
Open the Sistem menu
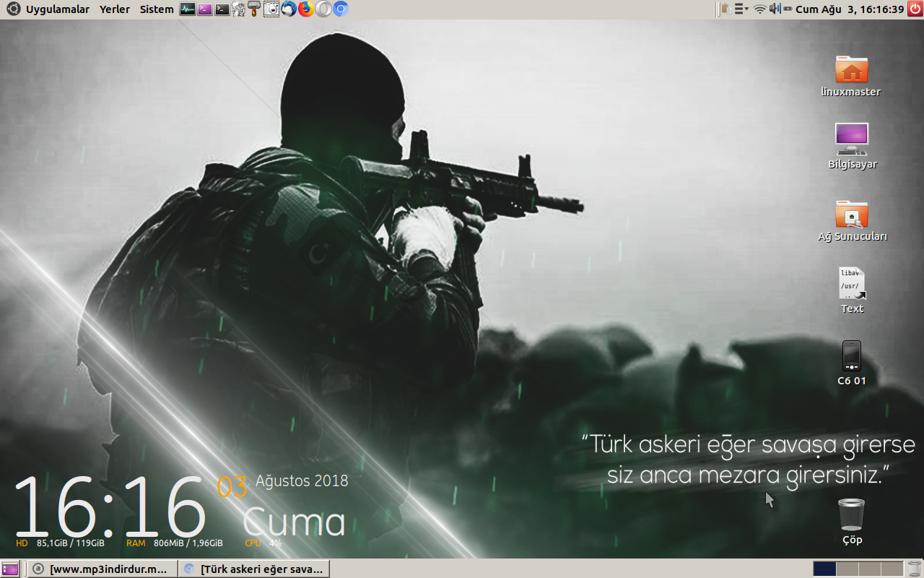coord(157,9)
